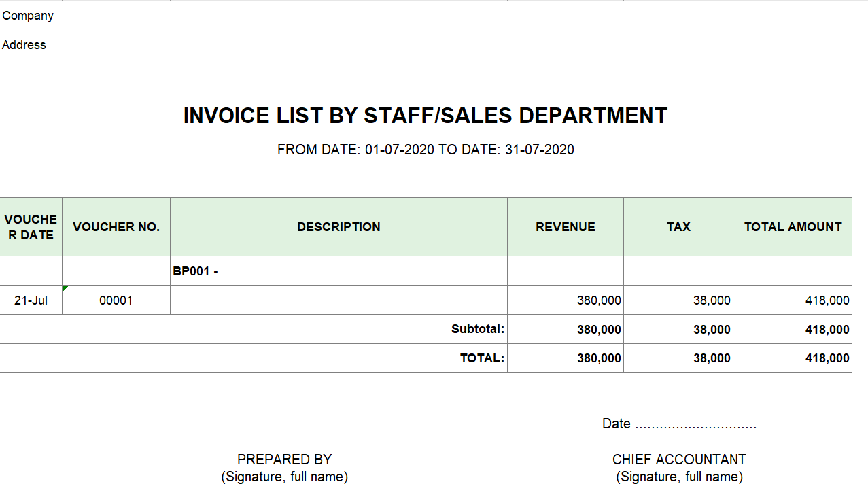Click the Date dotted line field

[695, 424]
